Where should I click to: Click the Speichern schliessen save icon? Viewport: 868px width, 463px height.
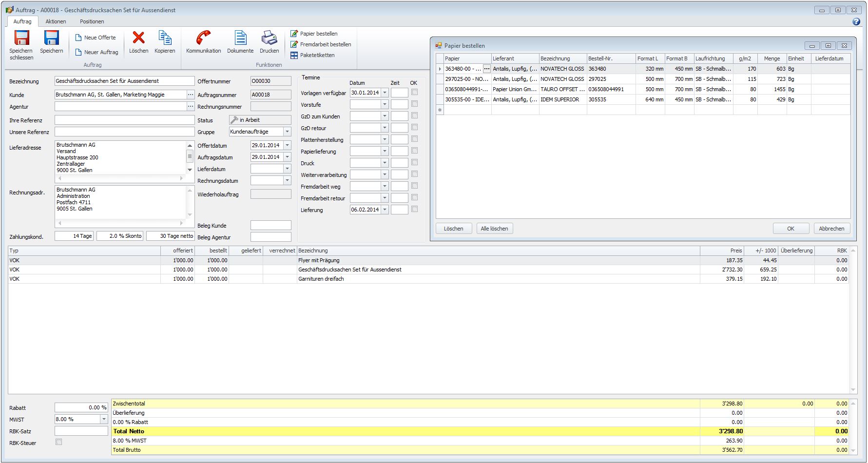click(21, 38)
